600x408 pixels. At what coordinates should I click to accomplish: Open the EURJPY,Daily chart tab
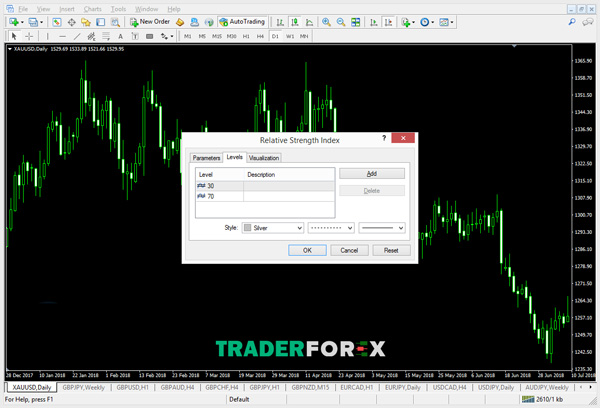(403, 387)
